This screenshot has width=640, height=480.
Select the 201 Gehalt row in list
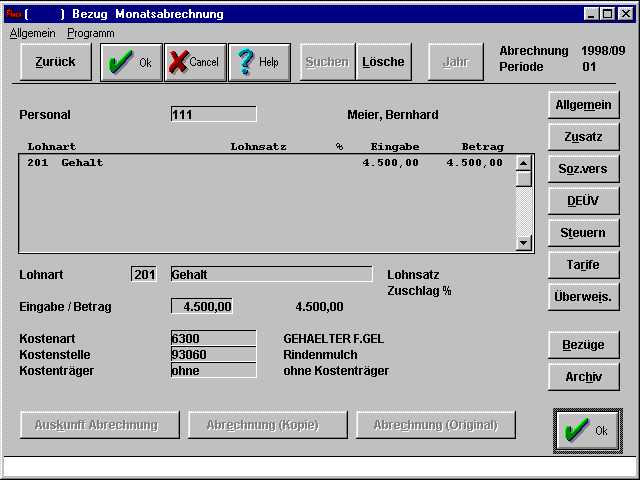(x=265, y=163)
